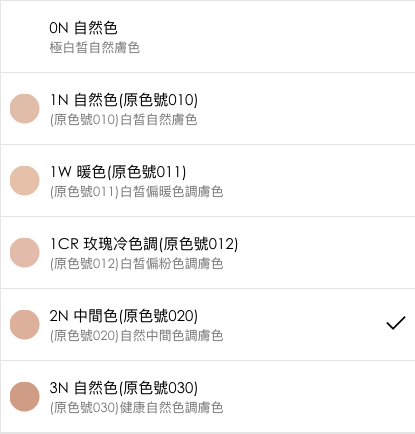The image size is (415, 434).
Task: Click the description (原色號020)自然中間色調膚色
Action: pyautogui.click(x=137, y=336)
